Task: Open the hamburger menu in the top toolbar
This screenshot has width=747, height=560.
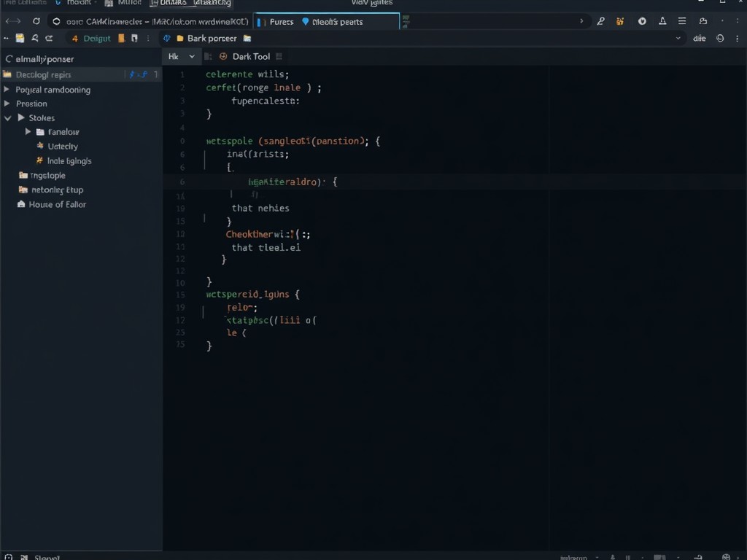Action: pyautogui.click(x=681, y=21)
